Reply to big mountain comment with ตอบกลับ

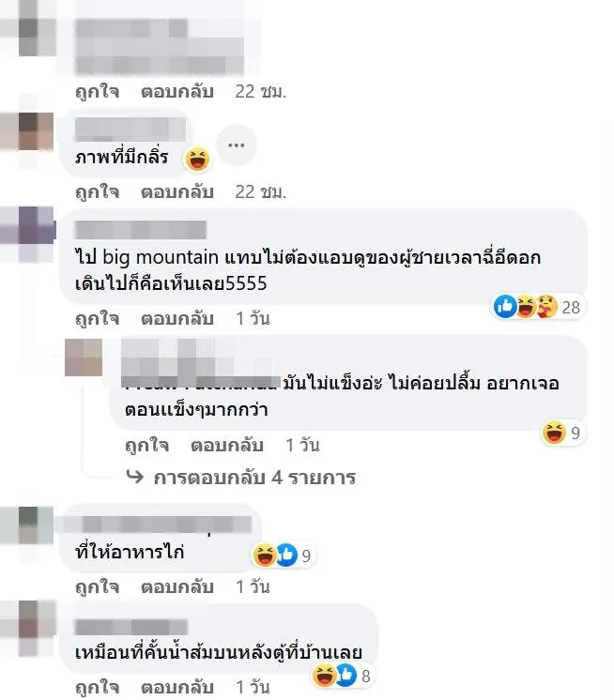point(177,318)
